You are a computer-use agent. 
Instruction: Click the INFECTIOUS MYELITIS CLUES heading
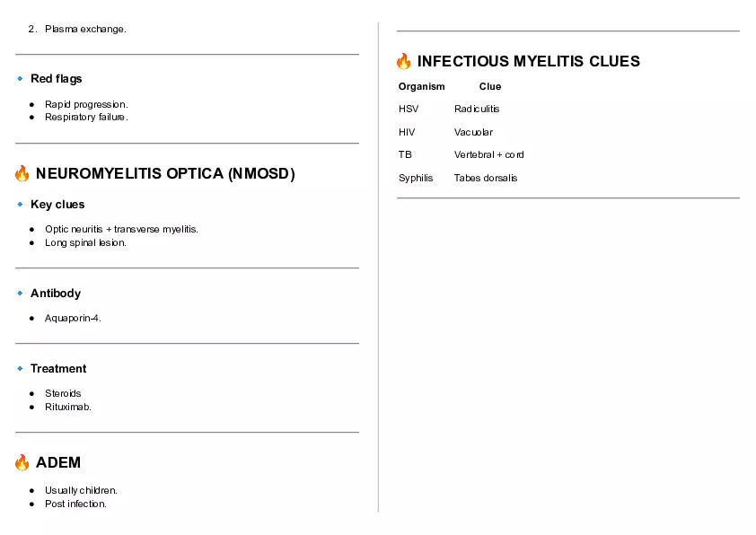pyautogui.click(x=528, y=61)
